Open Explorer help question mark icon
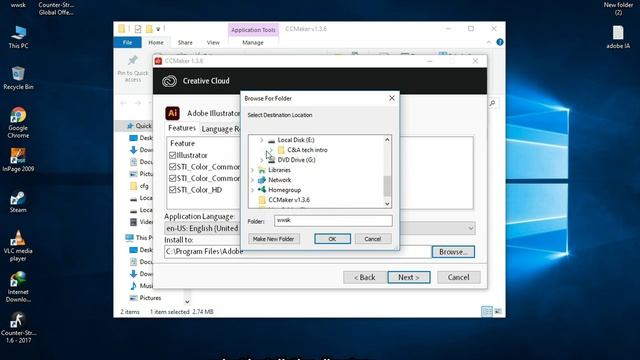 (x=500, y=42)
